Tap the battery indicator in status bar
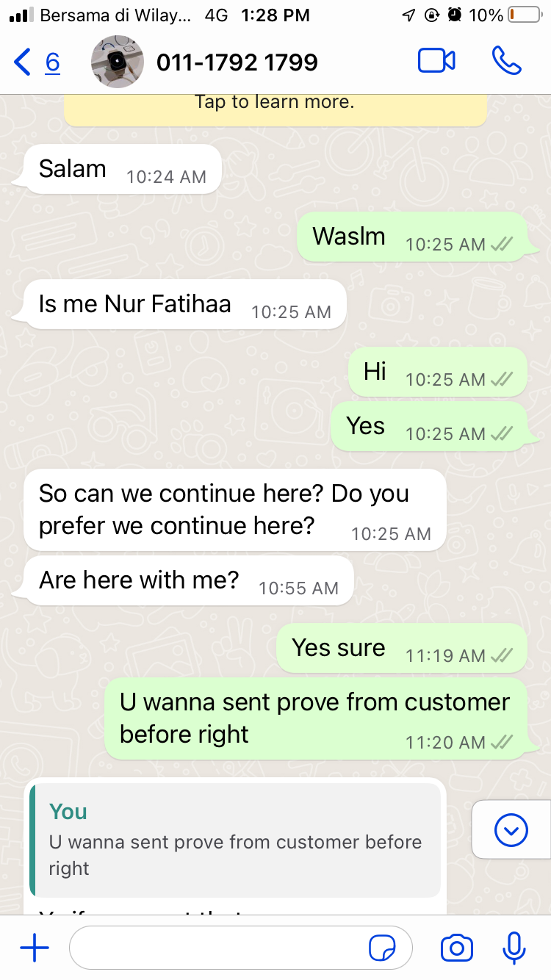The height and width of the screenshot is (980, 551). tap(524, 15)
